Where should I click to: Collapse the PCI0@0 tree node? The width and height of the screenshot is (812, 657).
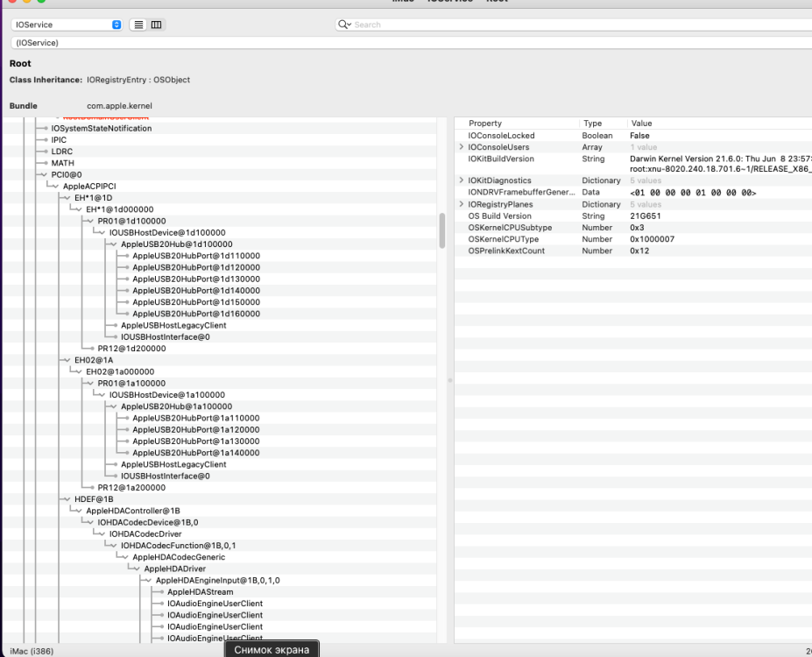pos(44,174)
